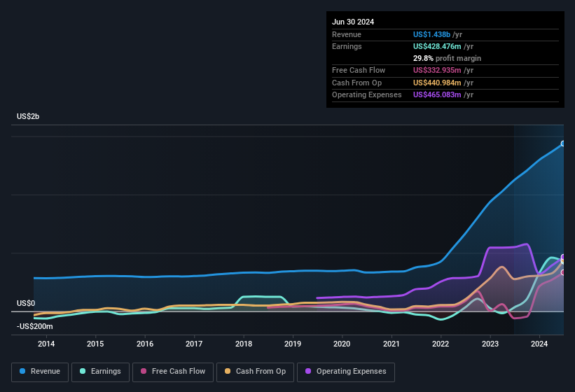The image size is (575, 392).
Task: Click the orange Cash From Op dot
Action: pos(228,372)
